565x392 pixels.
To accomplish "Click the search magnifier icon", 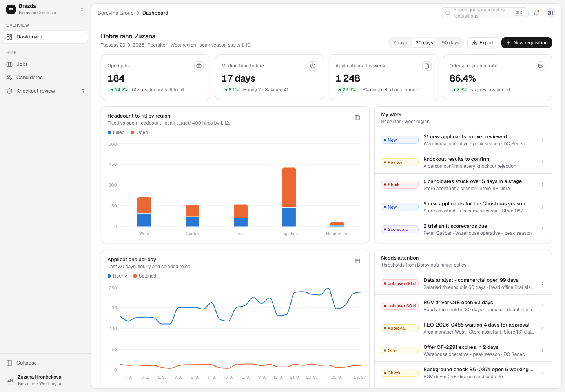I will tap(448, 13).
